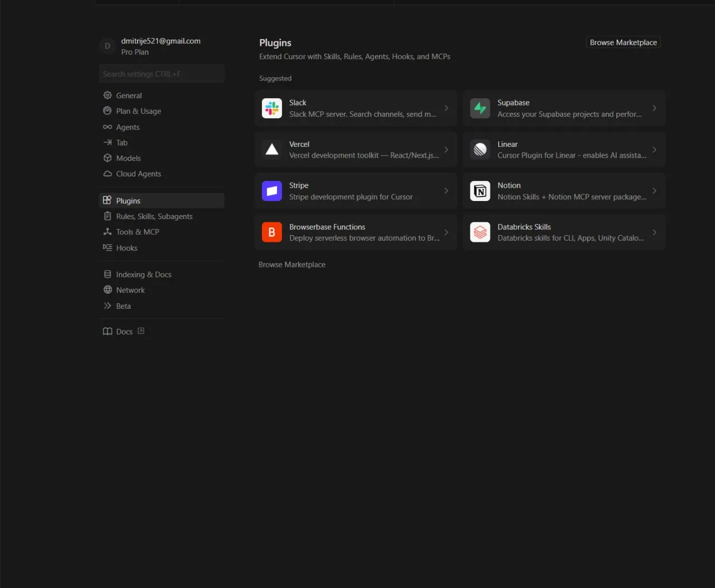Expand the Vercel plugin chevron
This screenshot has width=715, height=588.
446,150
